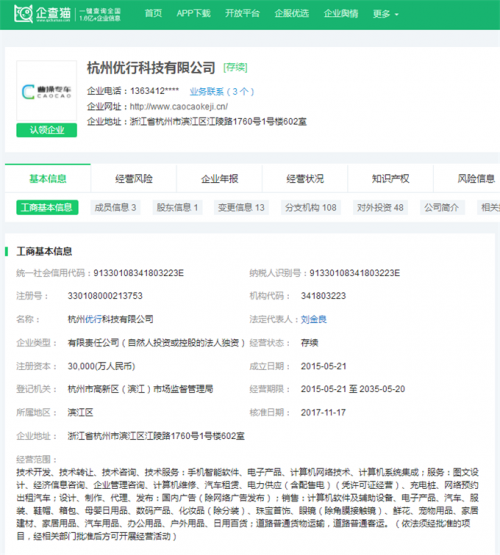Open the 公司简介 sub-tab
This screenshot has height=555, width=500.
[x=442, y=207]
